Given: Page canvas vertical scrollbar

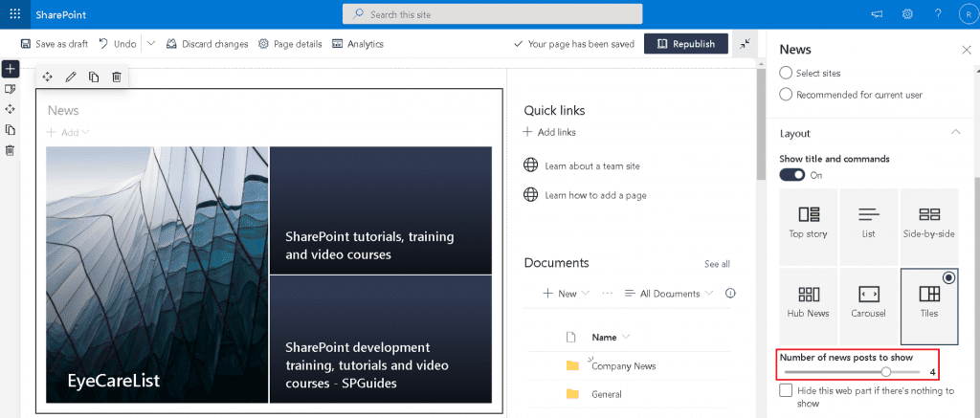Looking at the screenshot, I should pyautogui.click(x=761, y=125).
